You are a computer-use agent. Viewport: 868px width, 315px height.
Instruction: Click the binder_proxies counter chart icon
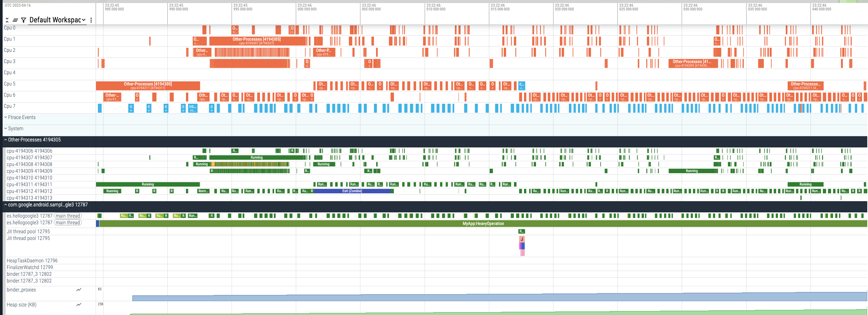pyautogui.click(x=79, y=290)
